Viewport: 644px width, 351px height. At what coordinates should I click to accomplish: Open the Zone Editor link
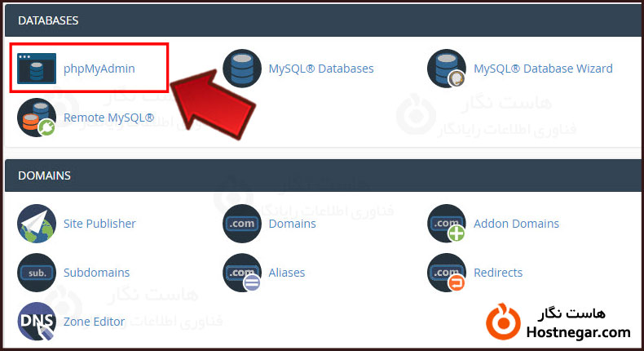click(94, 322)
